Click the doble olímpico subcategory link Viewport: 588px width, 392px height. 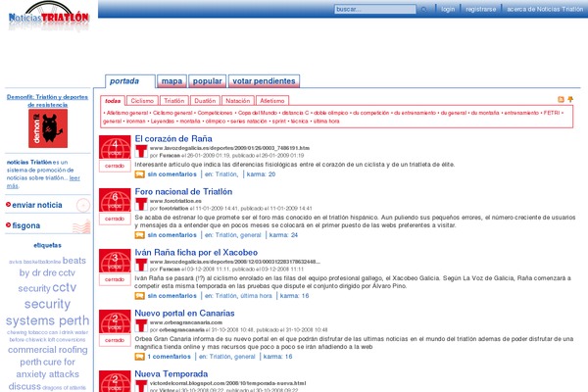tap(330, 113)
